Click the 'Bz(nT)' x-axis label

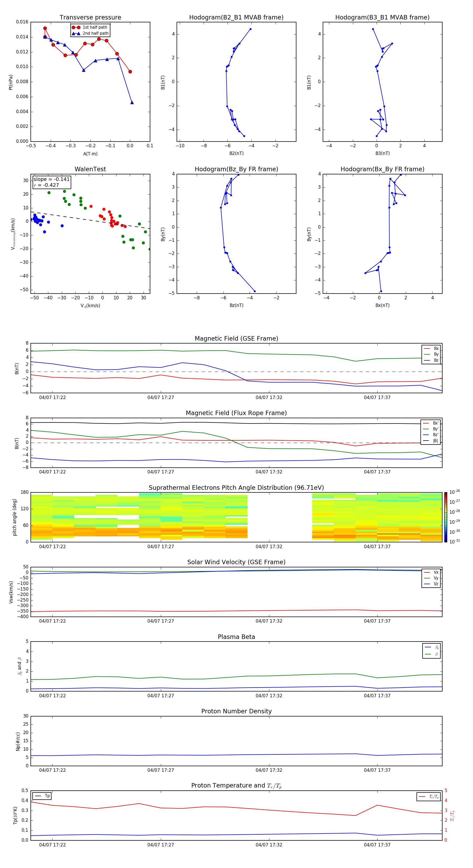coord(236,305)
